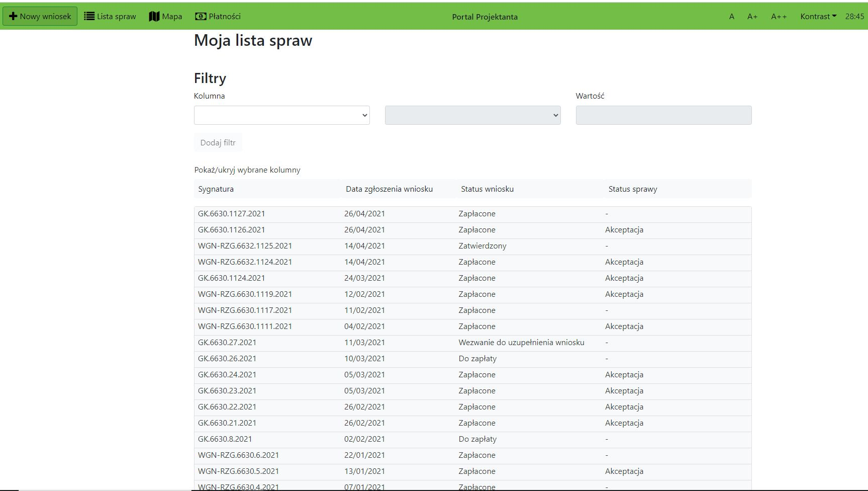The width and height of the screenshot is (868, 491).
Task: Expand the Kolumna filter dropdown
Action: tap(281, 115)
